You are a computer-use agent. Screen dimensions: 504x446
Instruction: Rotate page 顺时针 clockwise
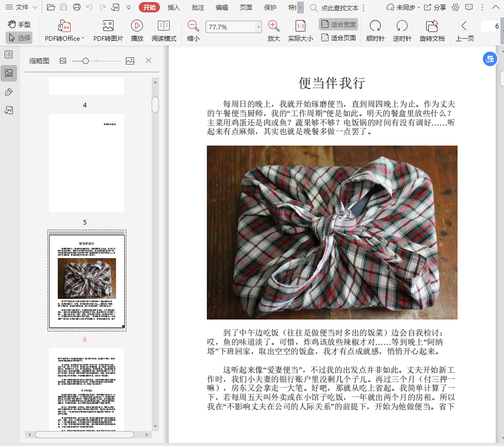375,26
